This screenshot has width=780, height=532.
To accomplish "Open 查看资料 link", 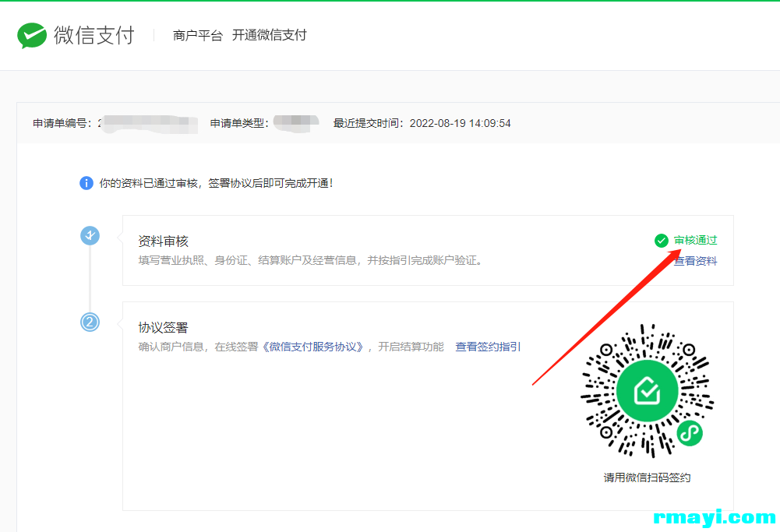I will (695, 261).
